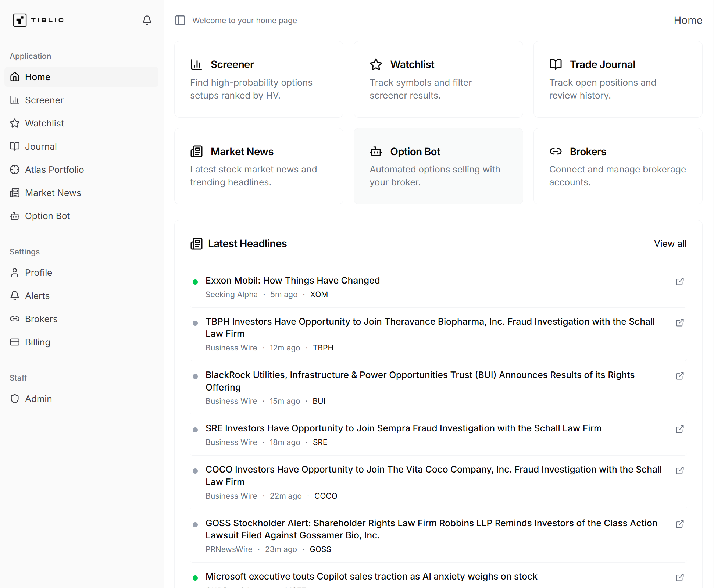Open Screener in the sidebar
714x588 pixels.
click(x=44, y=100)
